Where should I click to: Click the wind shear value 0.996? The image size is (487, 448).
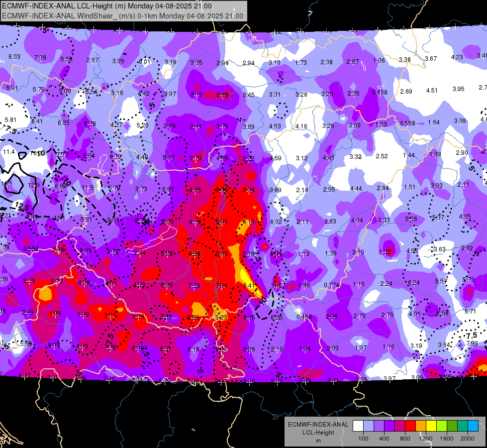31,249
